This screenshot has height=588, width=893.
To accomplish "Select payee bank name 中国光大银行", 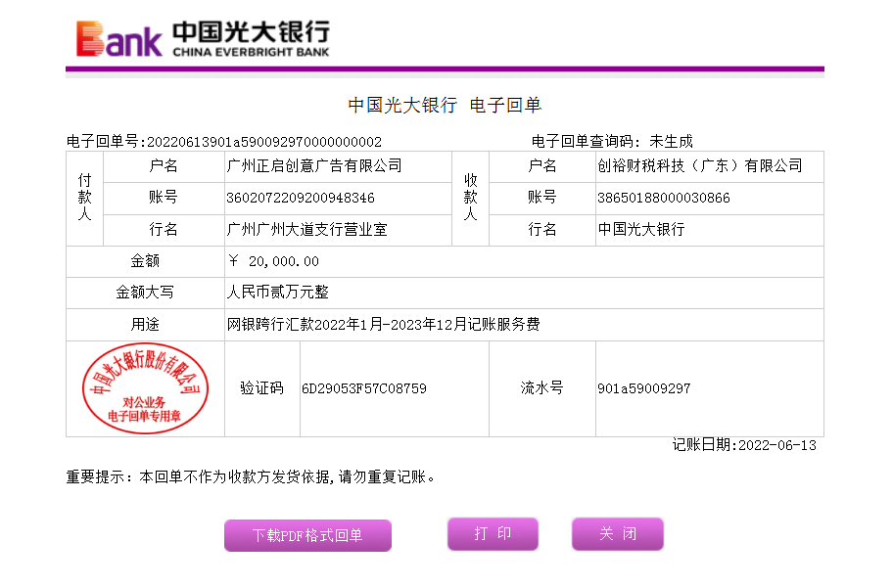I will pos(641,229).
